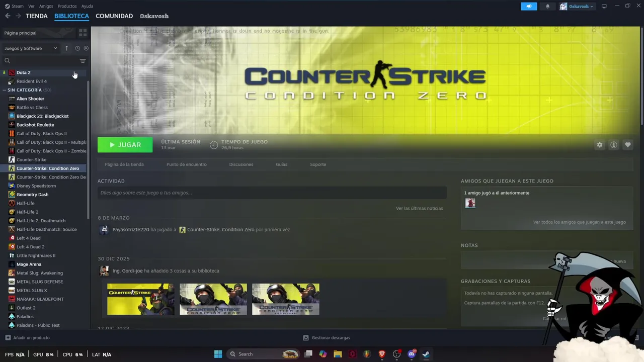The width and height of the screenshot is (644, 362).
Task: Click the activity status text field
Action: (272, 193)
